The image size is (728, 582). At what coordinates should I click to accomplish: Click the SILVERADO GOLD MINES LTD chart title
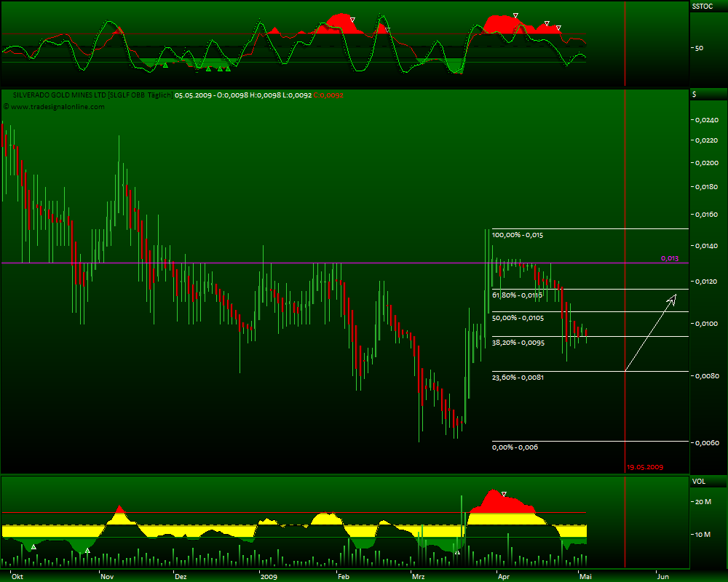[x=60, y=95]
